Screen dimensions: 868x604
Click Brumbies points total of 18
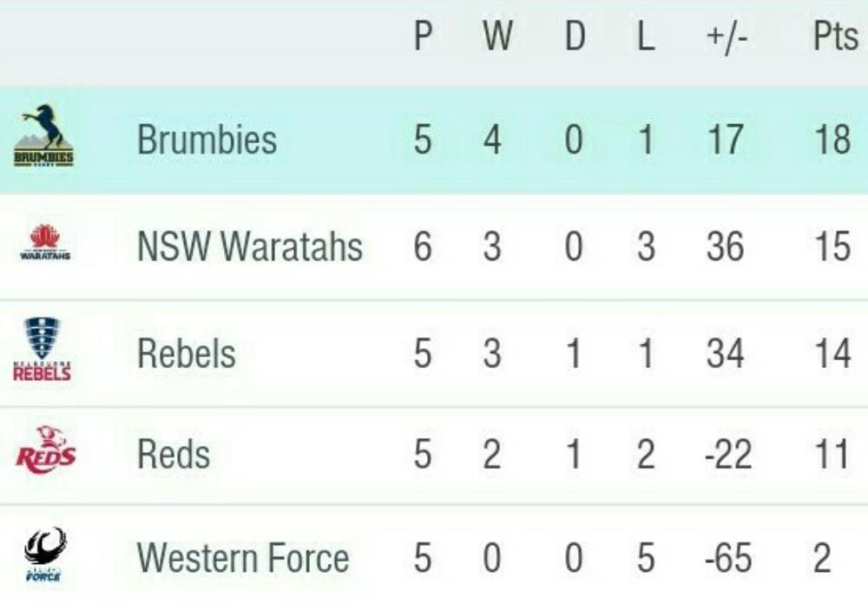coord(832,139)
